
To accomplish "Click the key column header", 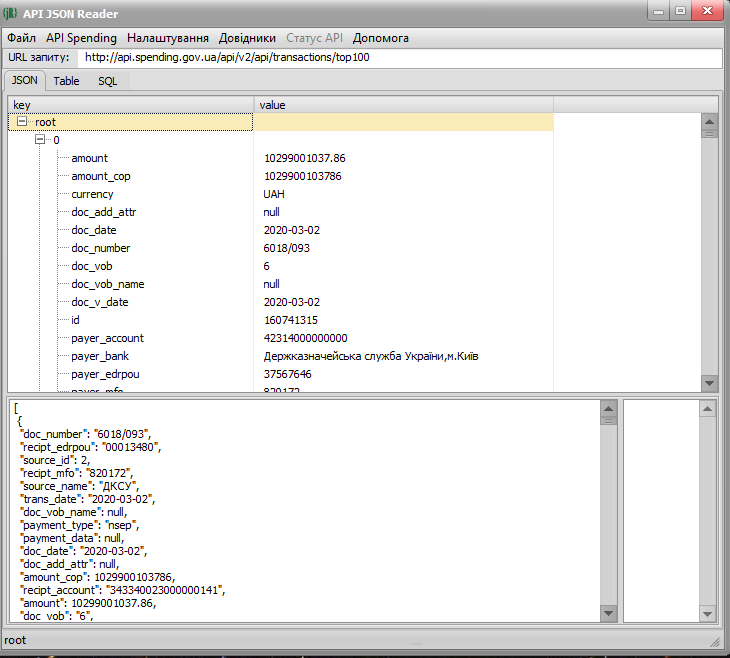I will pos(131,105).
